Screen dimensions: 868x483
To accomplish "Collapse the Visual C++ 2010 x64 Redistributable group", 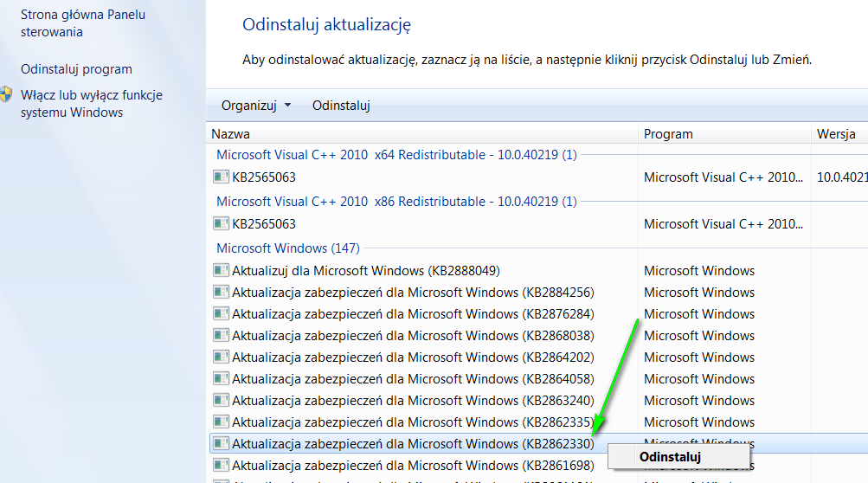I will (396, 155).
